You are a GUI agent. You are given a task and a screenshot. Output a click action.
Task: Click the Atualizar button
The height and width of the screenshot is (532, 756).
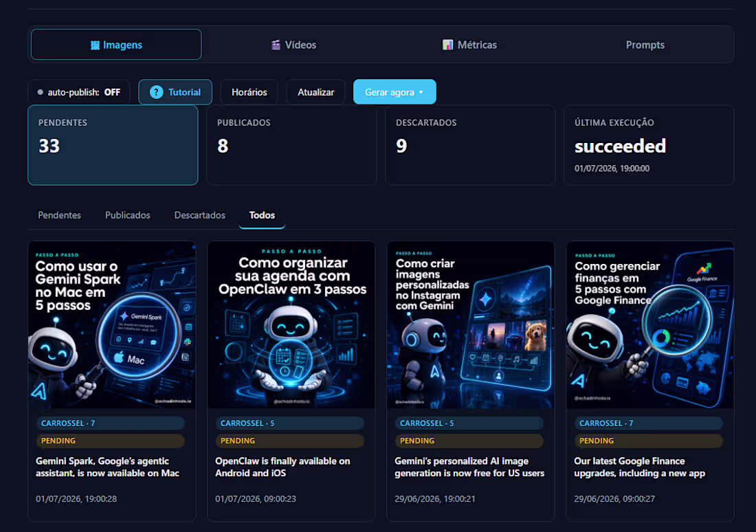tap(316, 92)
